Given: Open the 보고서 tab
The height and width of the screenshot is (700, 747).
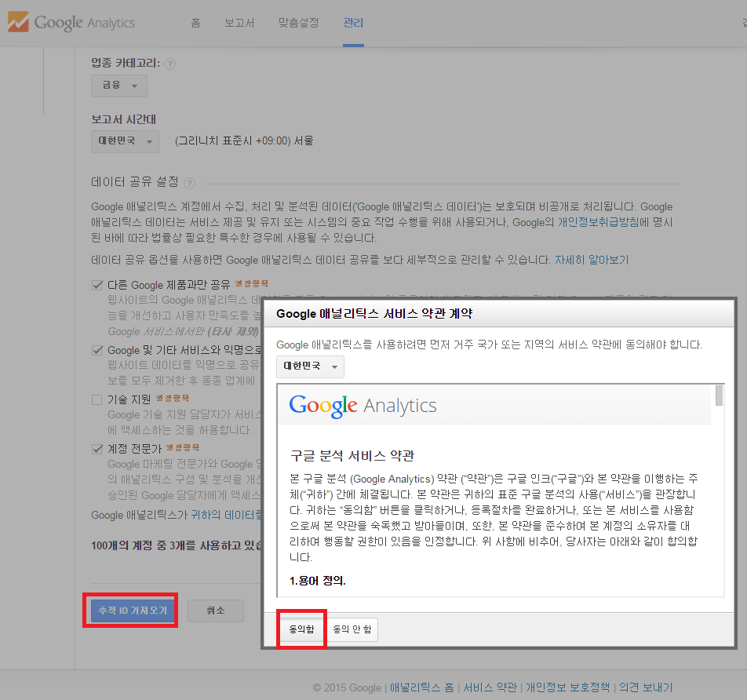Looking at the screenshot, I should coord(239,23).
